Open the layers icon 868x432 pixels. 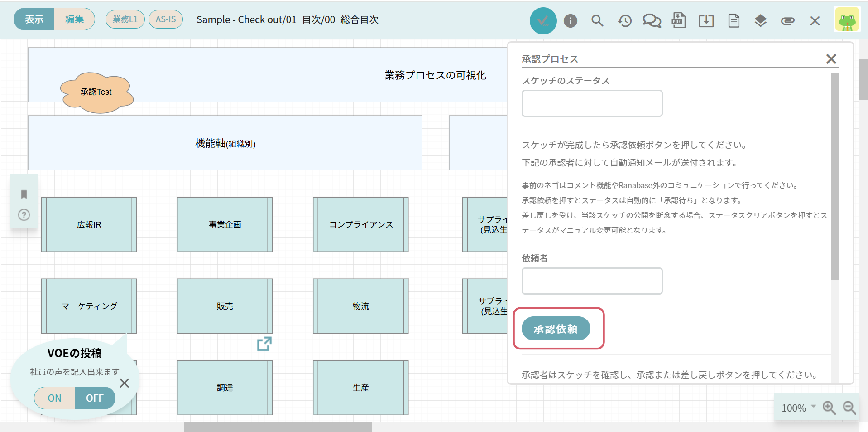point(760,21)
